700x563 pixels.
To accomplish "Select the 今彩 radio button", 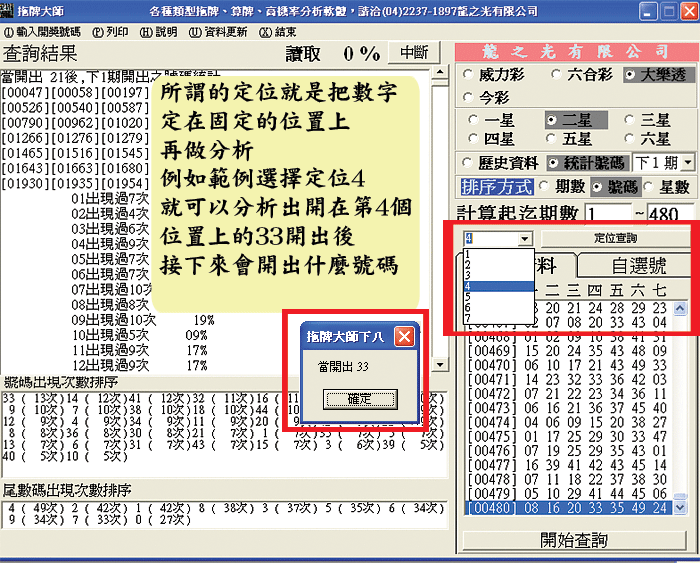I will tap(487, 97).
